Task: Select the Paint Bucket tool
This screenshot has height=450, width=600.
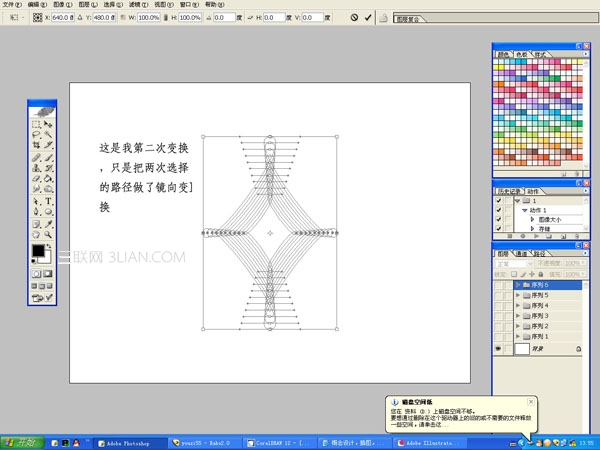Action: coord(48,178)
